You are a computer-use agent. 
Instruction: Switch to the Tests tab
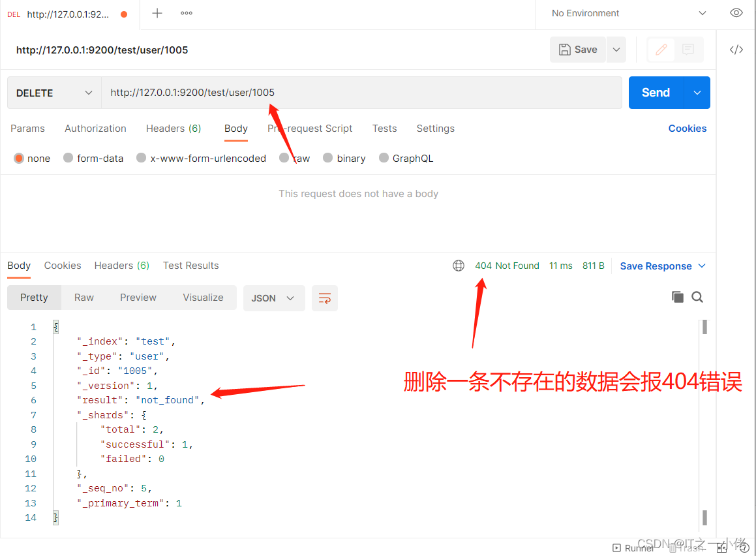click(384, 129)
